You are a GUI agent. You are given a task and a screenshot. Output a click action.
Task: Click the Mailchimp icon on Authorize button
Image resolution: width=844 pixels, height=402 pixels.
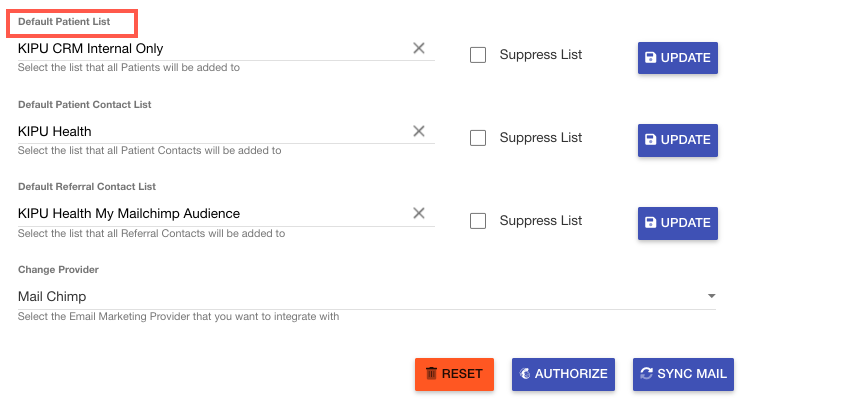pos(525,374)
